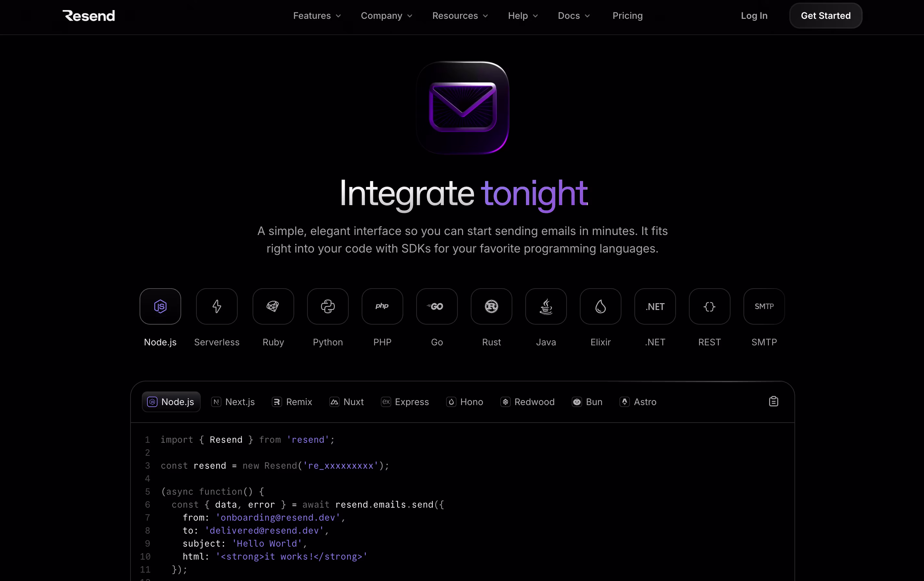Expand the Features dropdown menu
The width and height of the screenshot is (924, 581).
pos(317,16)
